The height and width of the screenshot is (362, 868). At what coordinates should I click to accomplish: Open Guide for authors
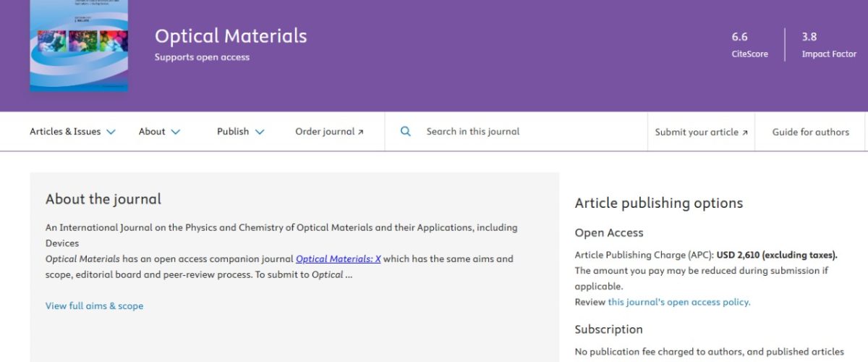(x=810, y=132)
